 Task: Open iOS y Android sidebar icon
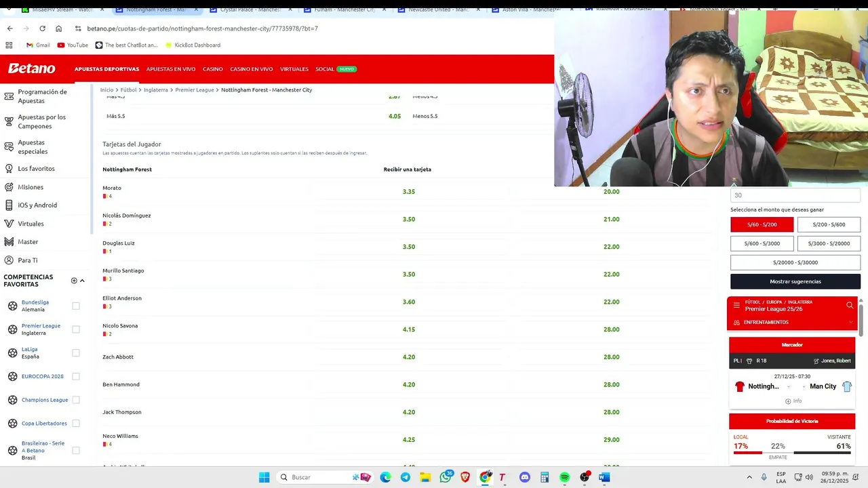tap(9, 205)
